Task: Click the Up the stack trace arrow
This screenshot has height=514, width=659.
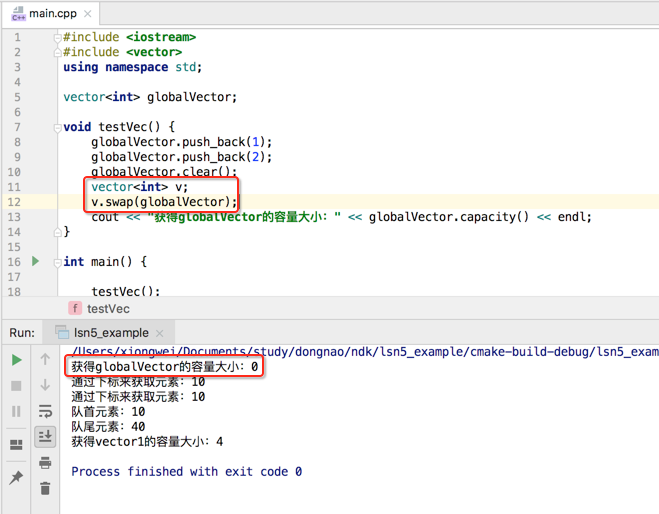Action: 45,359
